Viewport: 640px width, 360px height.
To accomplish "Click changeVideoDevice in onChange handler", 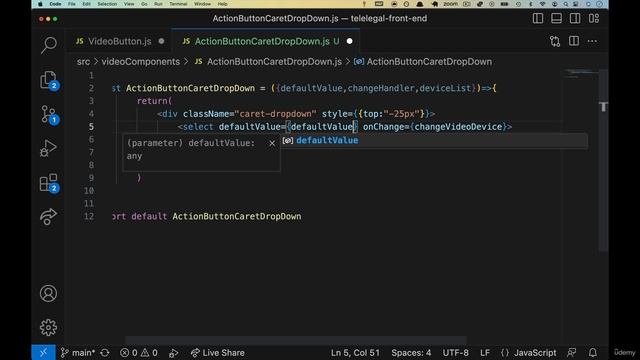I will (458, 127).
